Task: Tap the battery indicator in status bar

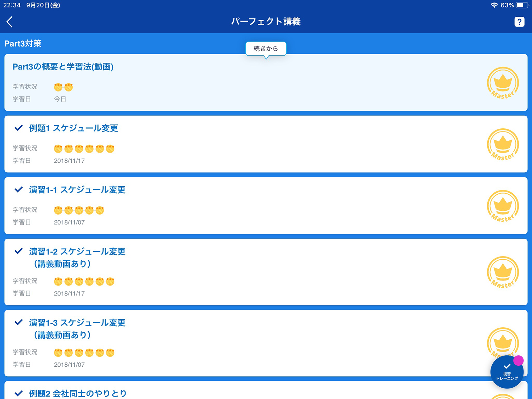Action: [522, 5]
